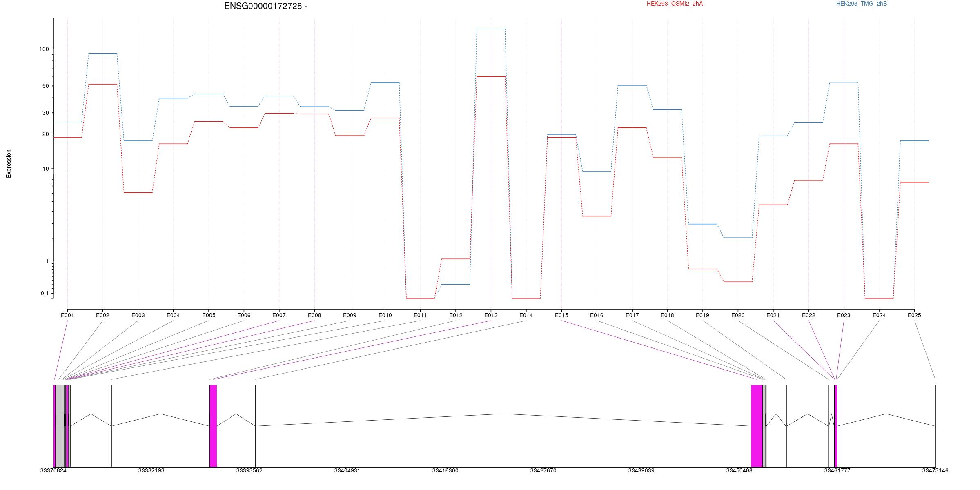Image resolution: width=980 pixels, height=490 pixels.
Task: Select the HEK293_TMG_2hB legend label
Action: (x=862, y=4)
